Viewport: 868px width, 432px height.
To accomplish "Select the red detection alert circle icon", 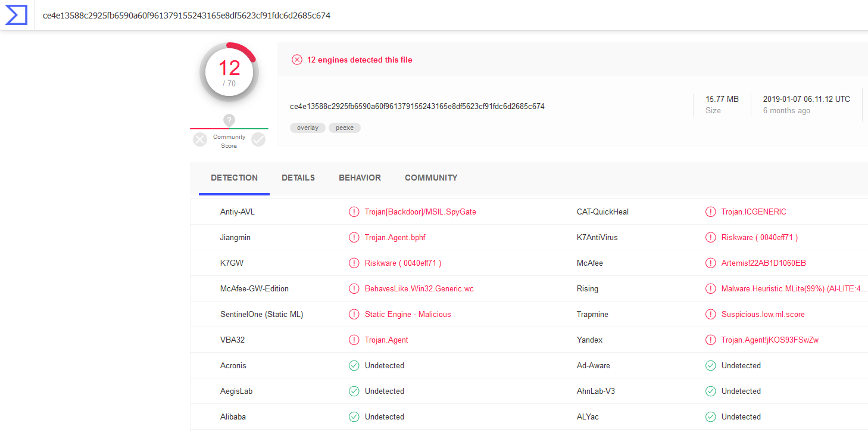I will (x=296, y=60).
